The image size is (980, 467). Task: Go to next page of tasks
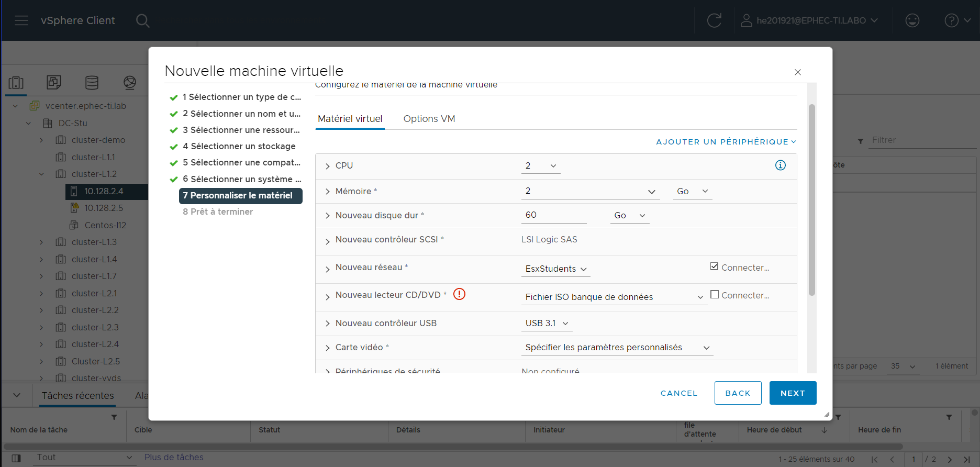click(x=950, y=459)
